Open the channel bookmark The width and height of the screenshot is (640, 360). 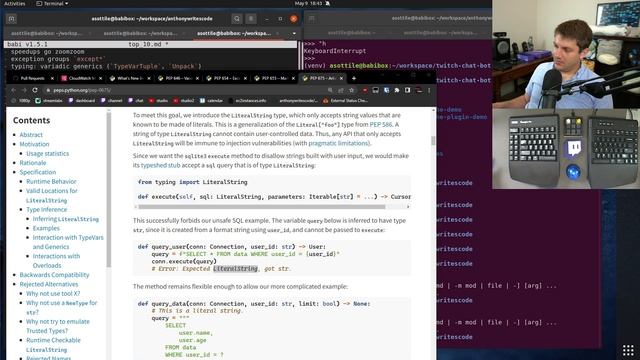tap(111, 100)
